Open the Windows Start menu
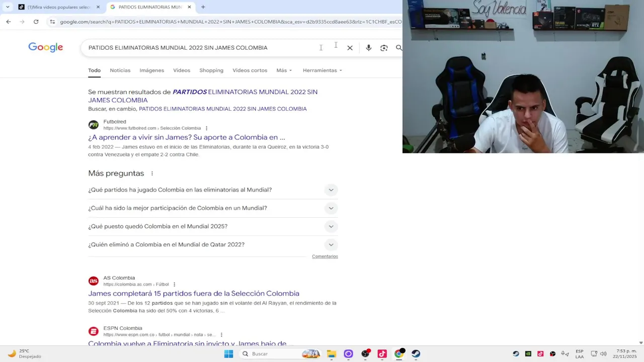The height and width of the screenshot is (362, 644). (x=228, y=354)
